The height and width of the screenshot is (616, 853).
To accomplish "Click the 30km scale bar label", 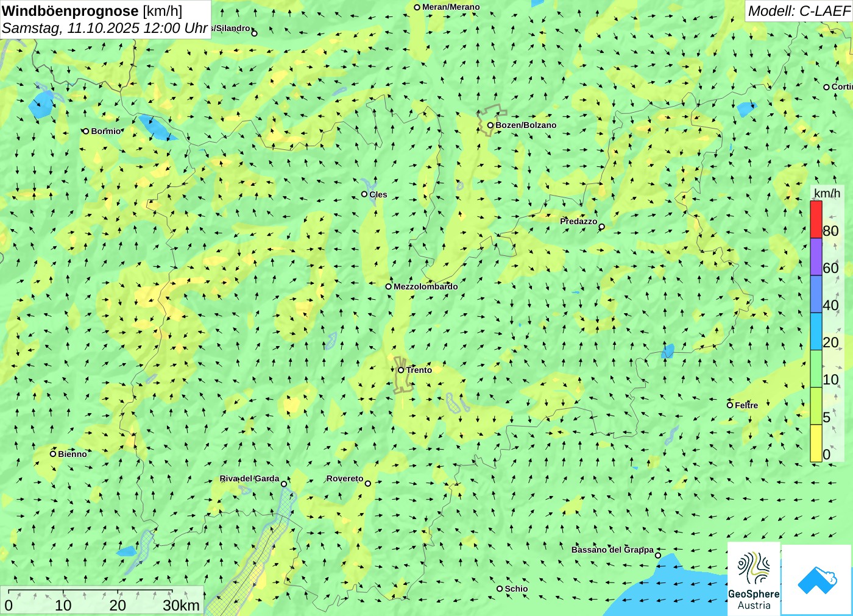I will tap(181, 606).
